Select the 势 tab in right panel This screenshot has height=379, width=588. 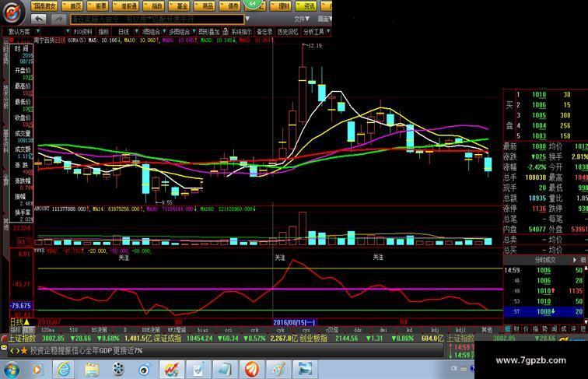pos(544,328)
